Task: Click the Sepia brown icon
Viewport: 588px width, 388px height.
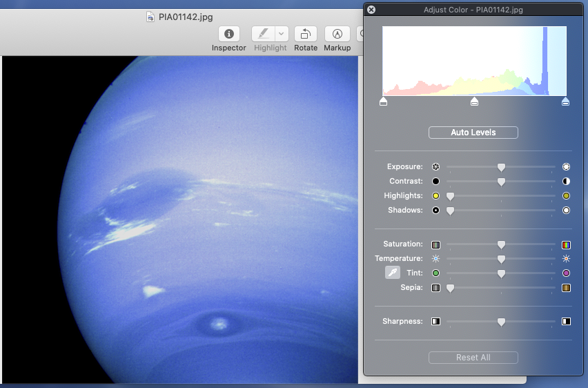Action: tap(566, 288)
